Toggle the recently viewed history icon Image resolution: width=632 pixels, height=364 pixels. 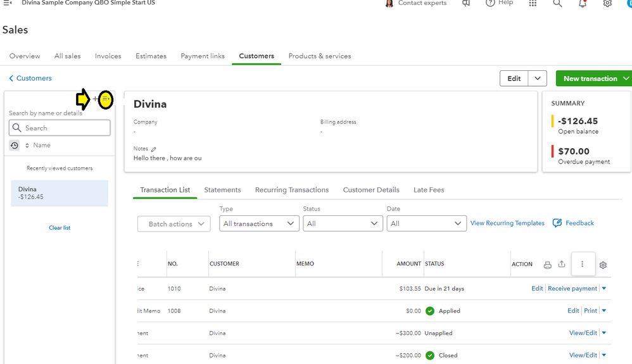[15, 146]
